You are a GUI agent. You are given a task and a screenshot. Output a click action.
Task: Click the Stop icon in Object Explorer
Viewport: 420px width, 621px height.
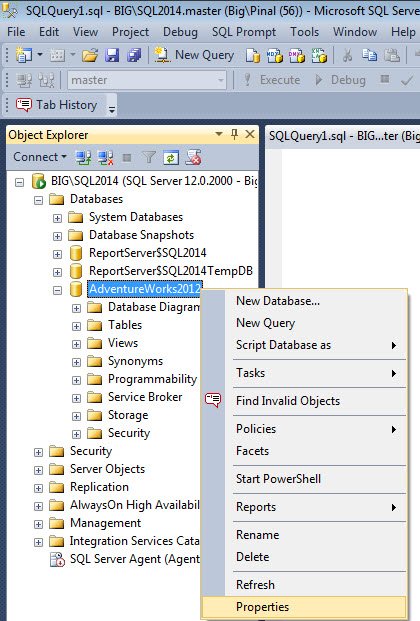127,158
